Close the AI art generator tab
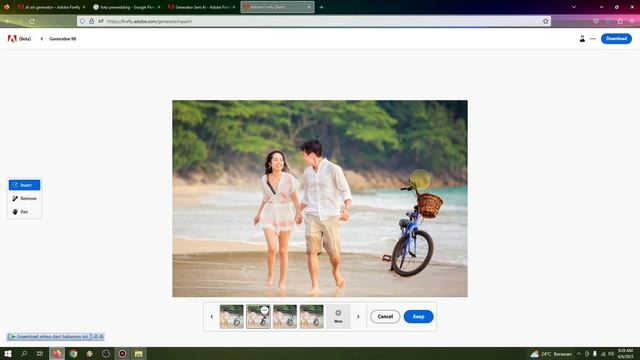Viewport: 640px width, 360px height. 84,7
